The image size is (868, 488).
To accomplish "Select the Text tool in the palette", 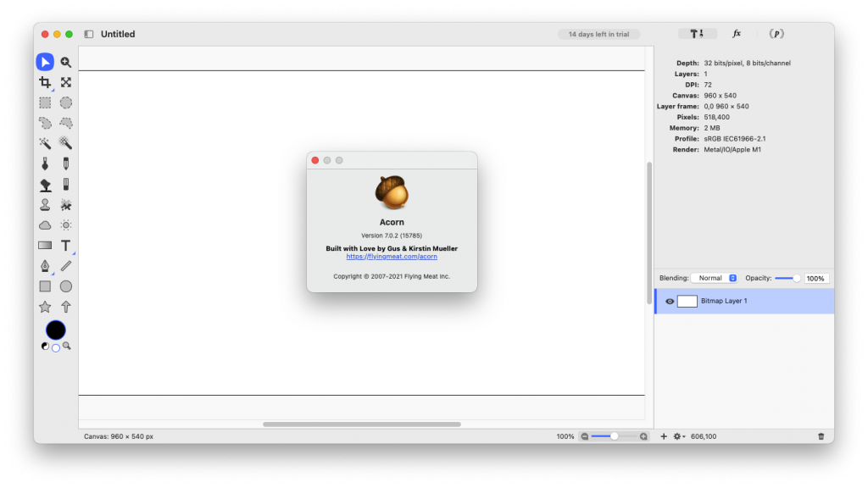I will click(66, 246).
